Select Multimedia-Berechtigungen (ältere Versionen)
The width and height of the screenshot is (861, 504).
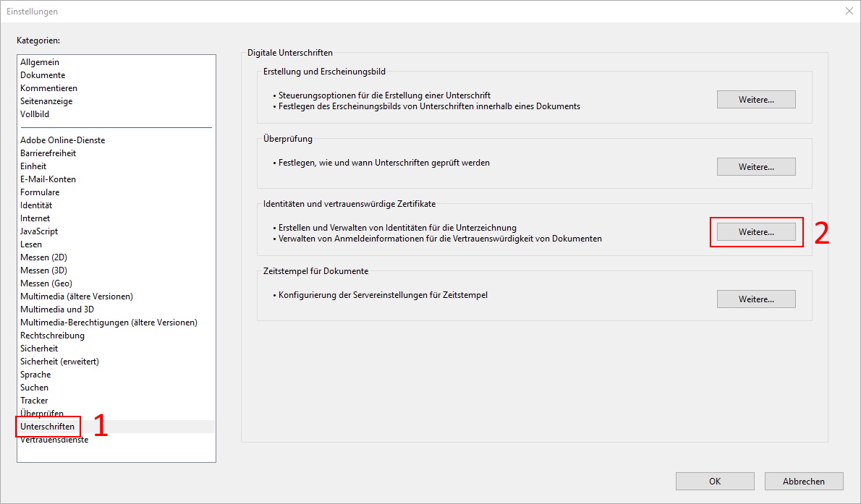[109, 323]
